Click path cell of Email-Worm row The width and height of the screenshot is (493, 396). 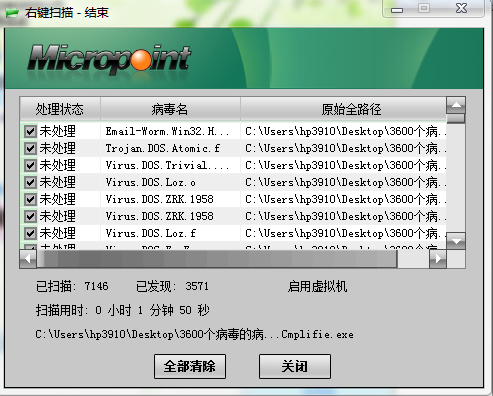[x=343, y=131]
